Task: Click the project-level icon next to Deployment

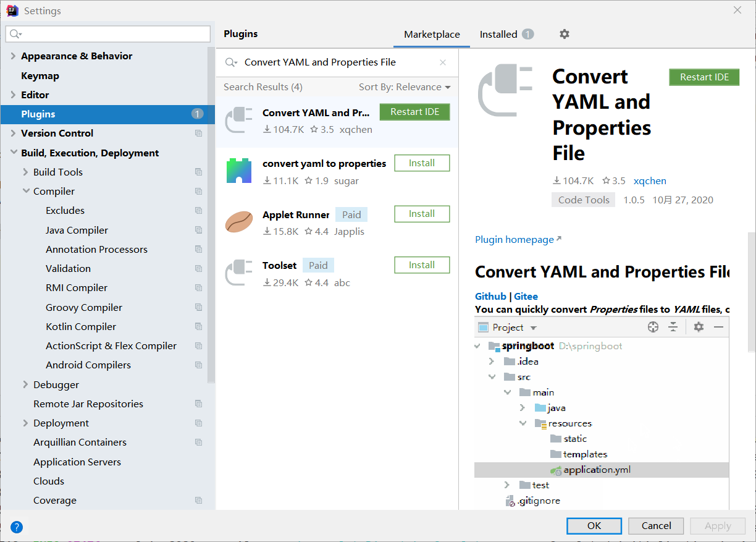Action: [x=198, y=423]
